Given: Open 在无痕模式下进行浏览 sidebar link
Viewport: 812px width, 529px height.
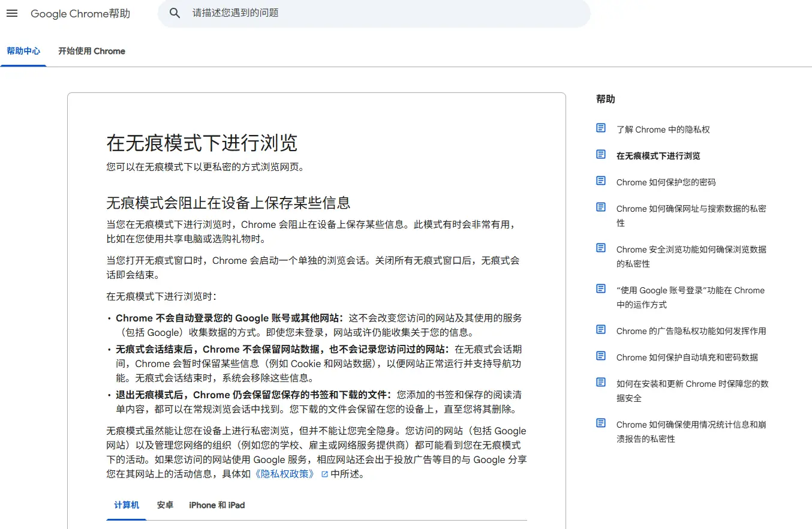Looking at the screenshot, I should [658, 156].
